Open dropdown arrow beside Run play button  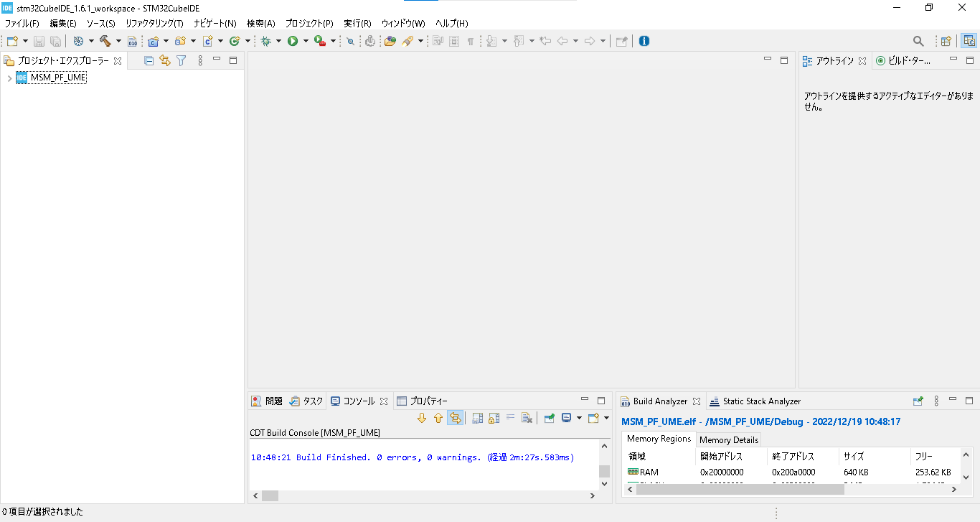[x=306, y=41]
